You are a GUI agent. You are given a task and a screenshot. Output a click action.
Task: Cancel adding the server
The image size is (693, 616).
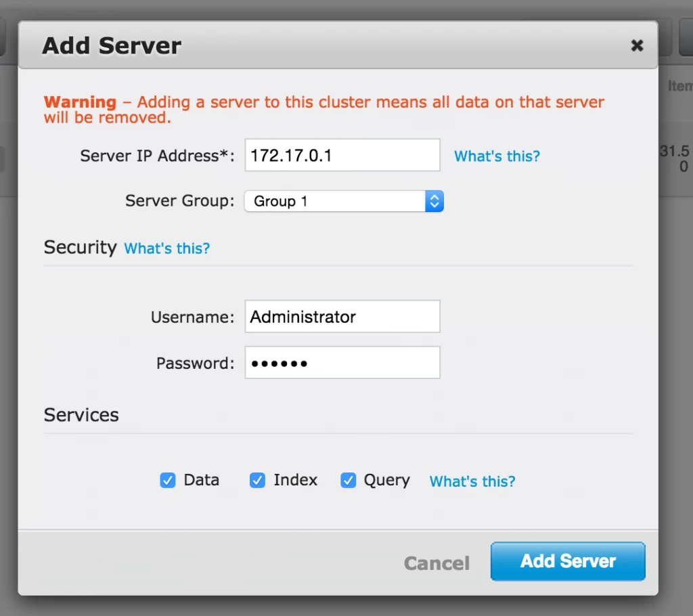[x=437, y=563]
